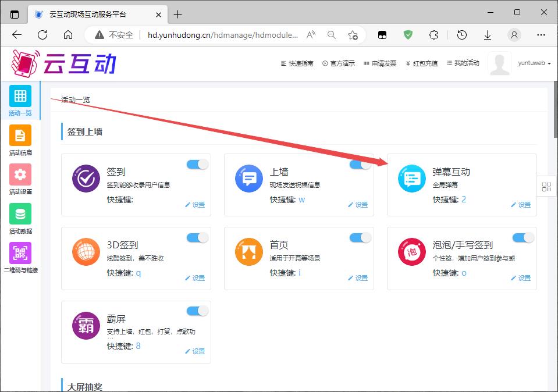Disable the 3D签到 module switch
The height and width of the screenshot is (392, 558).
pos(197,237)
